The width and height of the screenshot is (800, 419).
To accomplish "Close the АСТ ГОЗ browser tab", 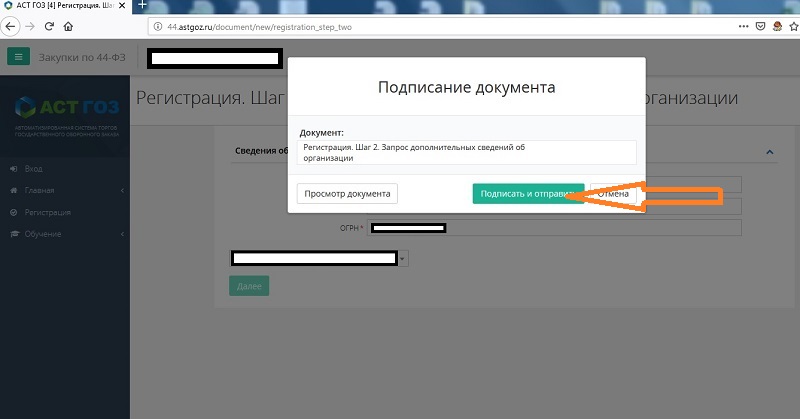I will click(x=122, y=5).
